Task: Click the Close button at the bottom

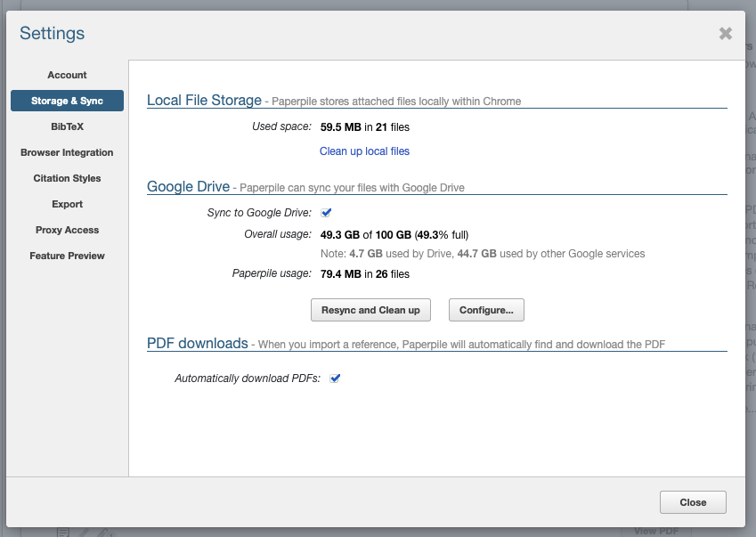Action: [x=693, y=502]
